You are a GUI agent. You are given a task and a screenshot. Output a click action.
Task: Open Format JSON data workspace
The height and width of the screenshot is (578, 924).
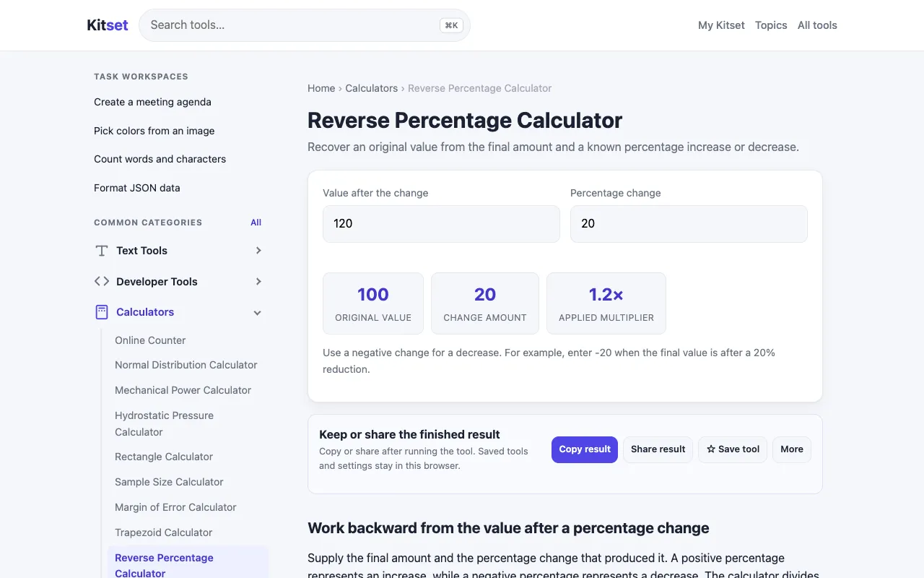click(137, 188)
